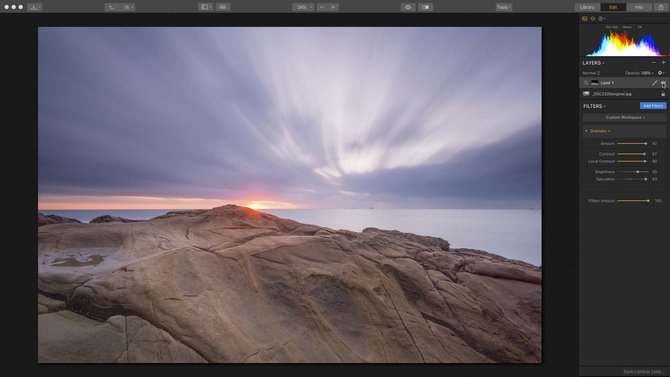Click the open/import image icon in toolbar
The height and width of the screenshot is (377, 670).
(x=35, y=7)
